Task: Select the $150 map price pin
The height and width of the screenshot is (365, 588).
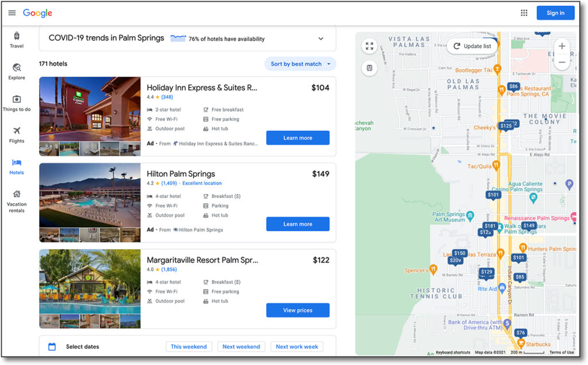Action: click(460, 253)
